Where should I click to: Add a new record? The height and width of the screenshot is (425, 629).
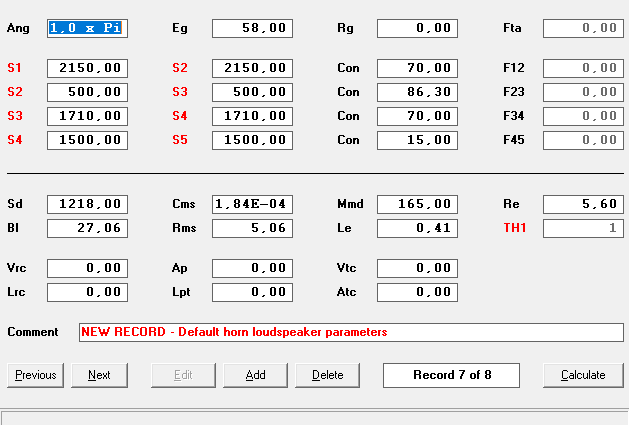pyautogui.click(x=256, y=375)
